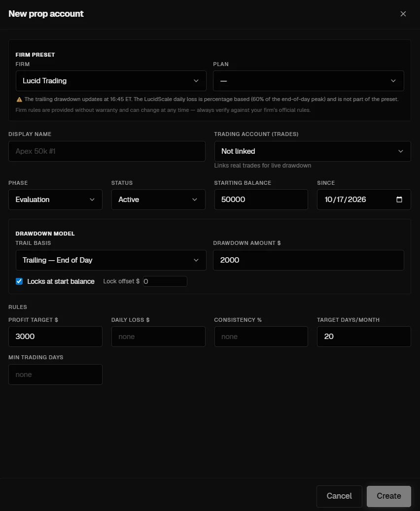Click the Starting Balance field with 50000

click(261, 200)
